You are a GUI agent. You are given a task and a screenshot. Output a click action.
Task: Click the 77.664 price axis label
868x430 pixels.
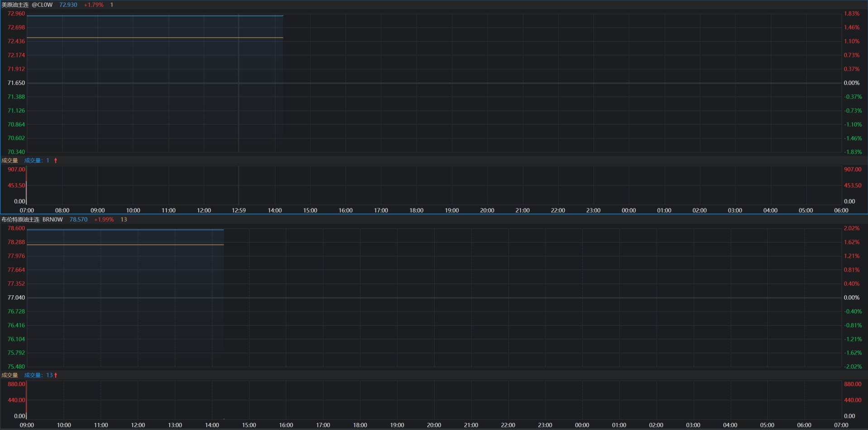coord(16,270)
